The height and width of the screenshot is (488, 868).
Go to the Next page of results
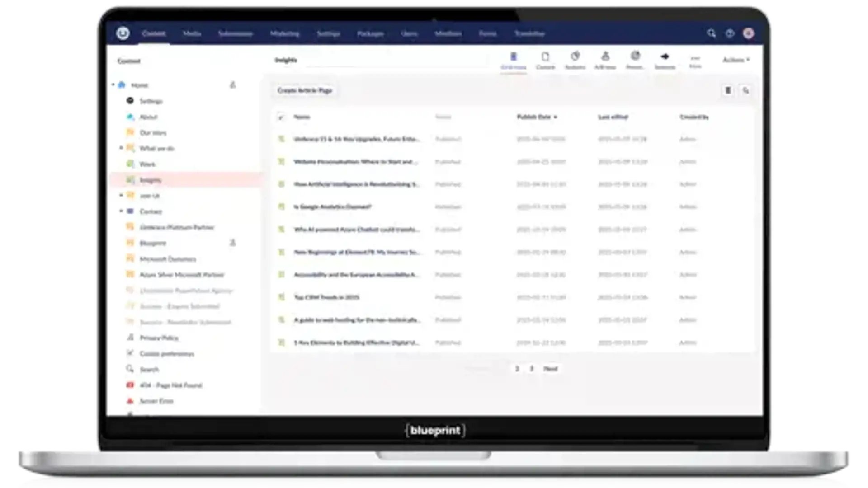[550, 369]
